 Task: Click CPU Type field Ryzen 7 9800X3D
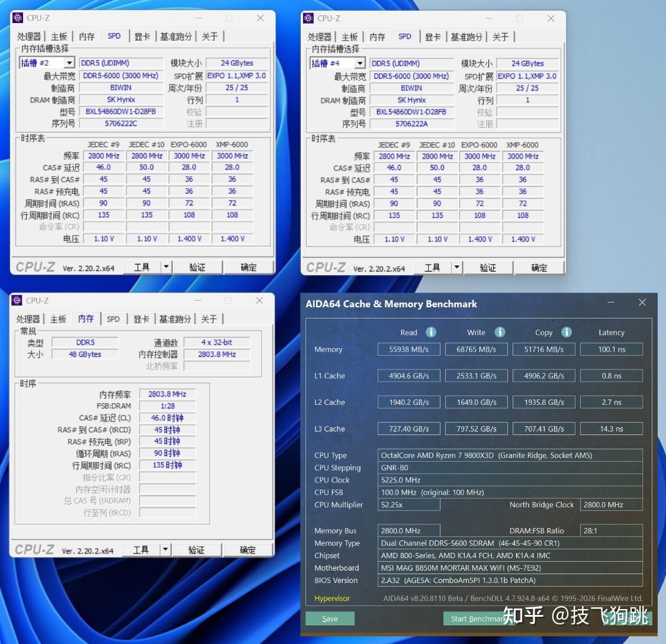point(510,455)
